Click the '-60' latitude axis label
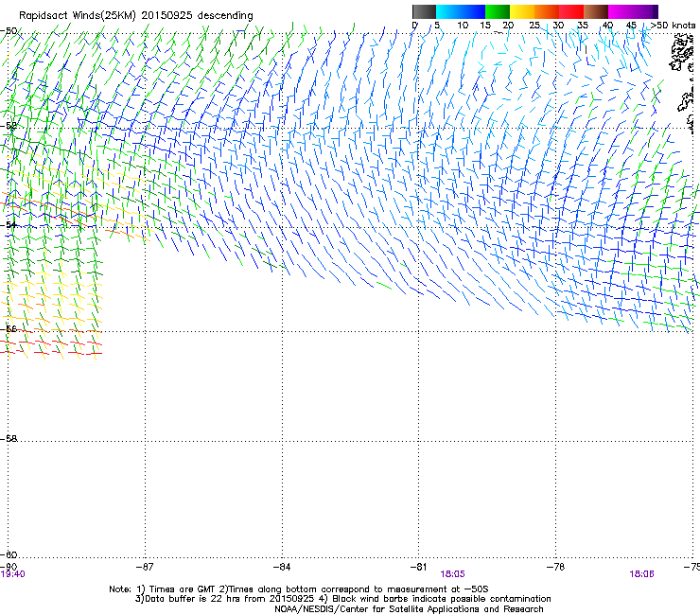Image resolution: width=700 pixels, height=615 pixels. pyautogui.click(x=9, y=554)
